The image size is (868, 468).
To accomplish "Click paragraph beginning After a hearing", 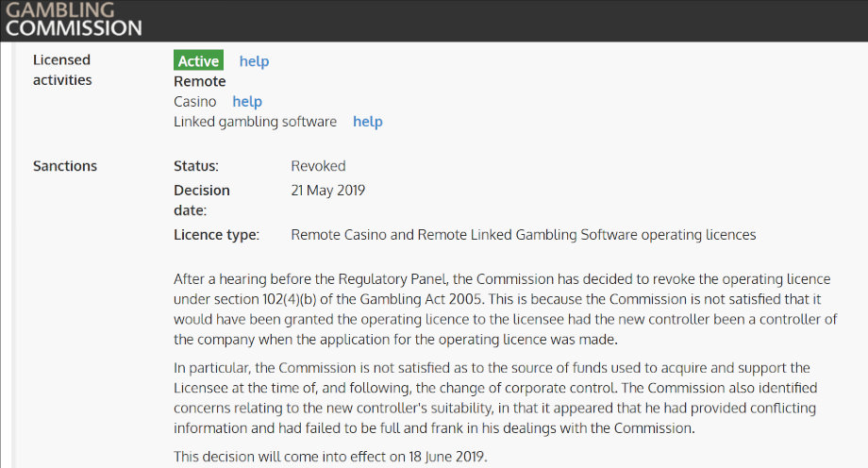I will tap(506, 309).
